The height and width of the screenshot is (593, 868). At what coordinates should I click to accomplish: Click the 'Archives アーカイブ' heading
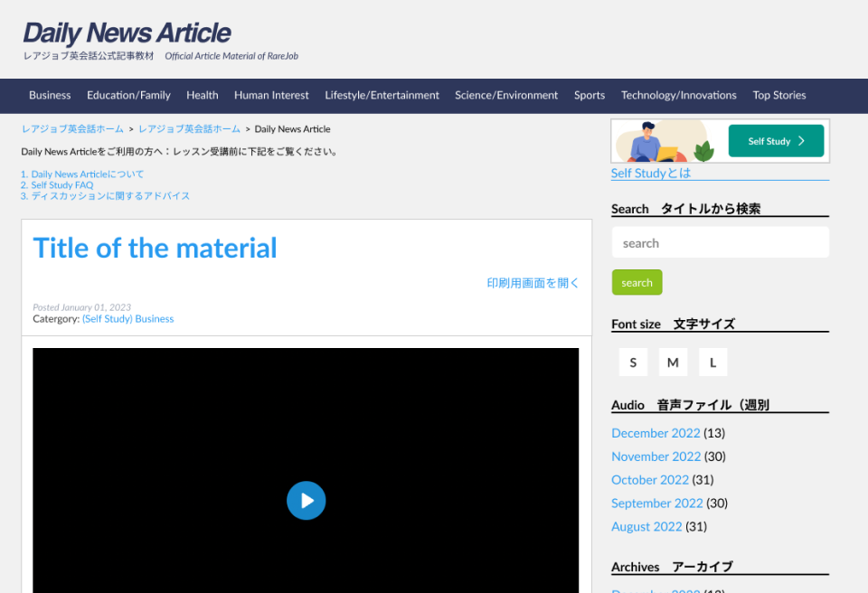pos(672,567)
